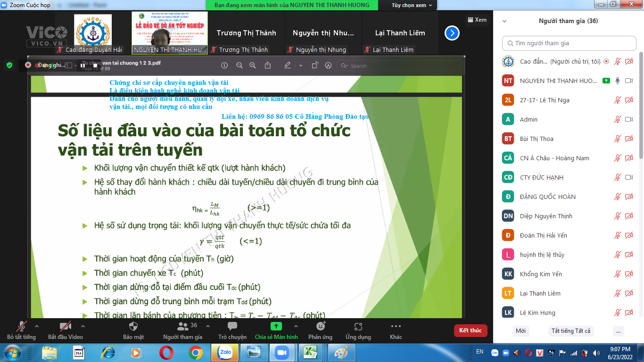Screen dimensions: 644x362
Task: Click the Mời invite button
Action: [520, 331]
